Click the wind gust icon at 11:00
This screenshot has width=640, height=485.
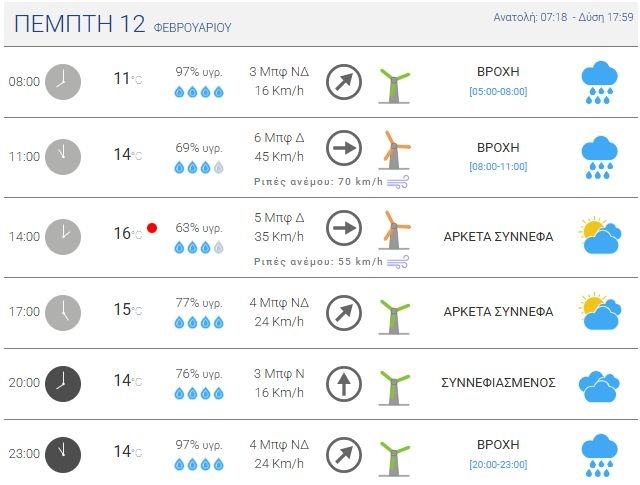click(398, 182)
